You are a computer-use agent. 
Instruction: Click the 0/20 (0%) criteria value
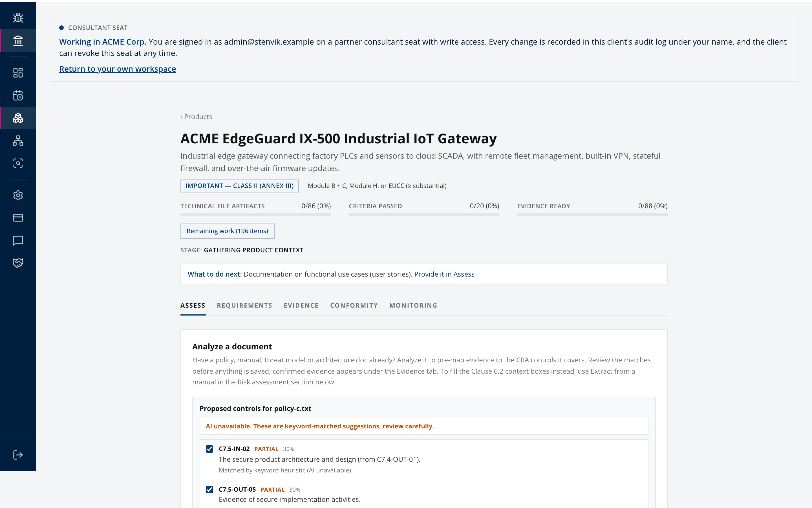point(484,206)
